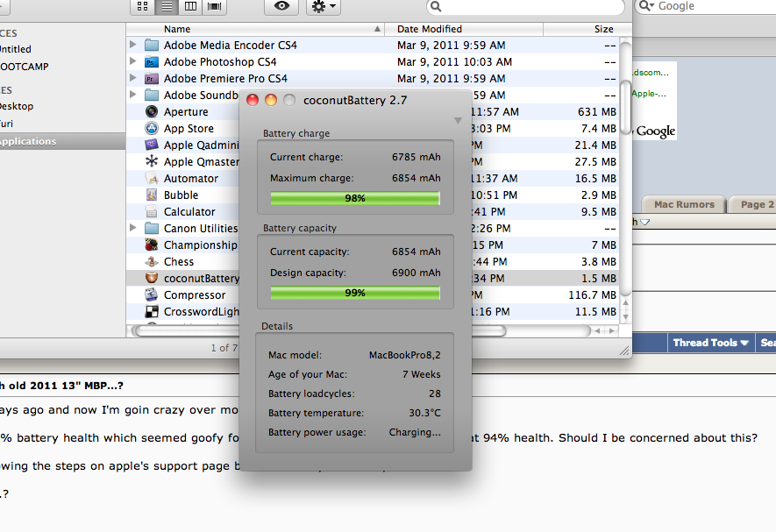Click the Charging… power usage value

coord(414,432)
